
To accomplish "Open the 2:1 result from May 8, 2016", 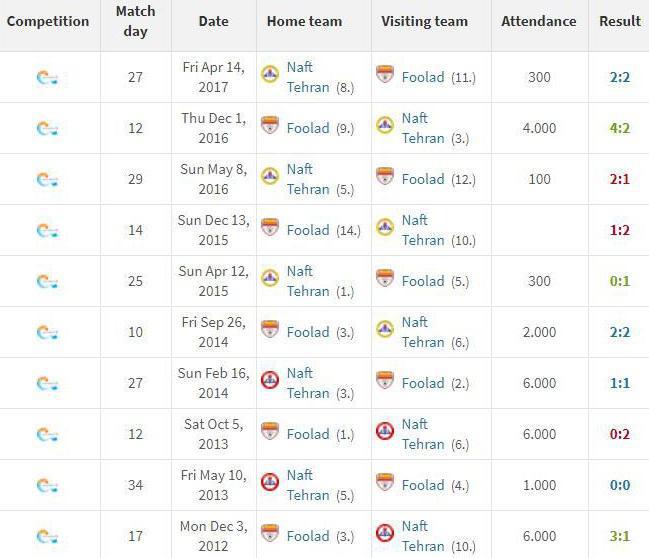I will pos(620,179).
